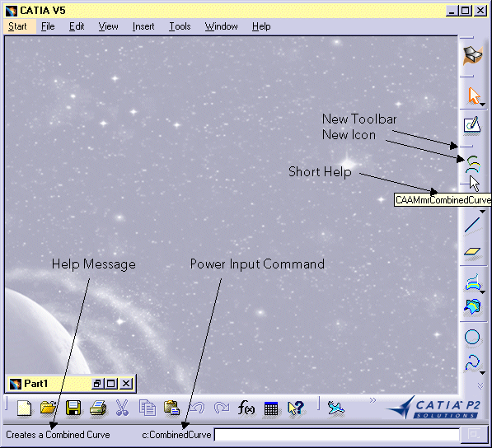492x448 pixels.
Task: Open the Design Table grid icon
Action: [271, 408]
